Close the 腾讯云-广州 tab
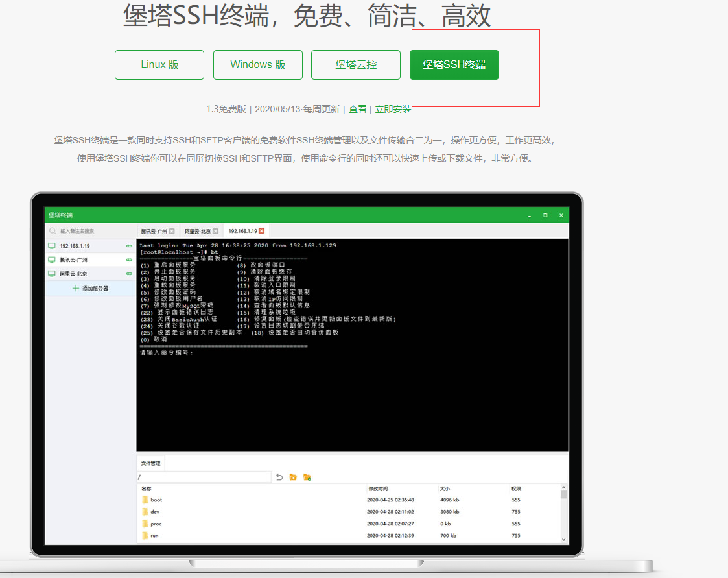Viewport: 728px width, 578px height. pyautogui.click(x=172, y=231)
